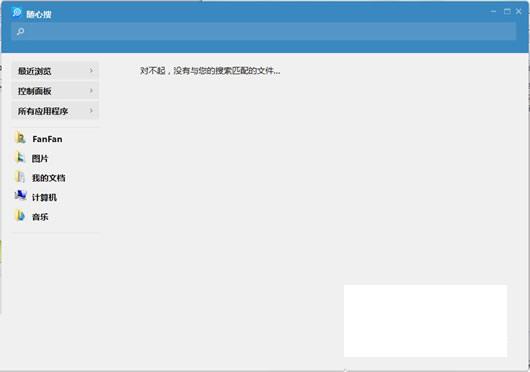Viewport: 530px width, 372px height.
Task: Minimize the 随心搜 window
Action: coord(493,11)
